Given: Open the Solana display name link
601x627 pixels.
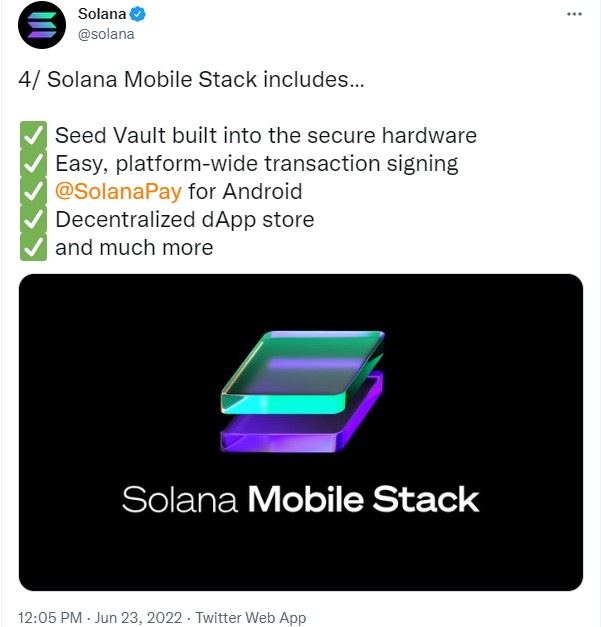Looking at the screenshot, I should [102, 15].
